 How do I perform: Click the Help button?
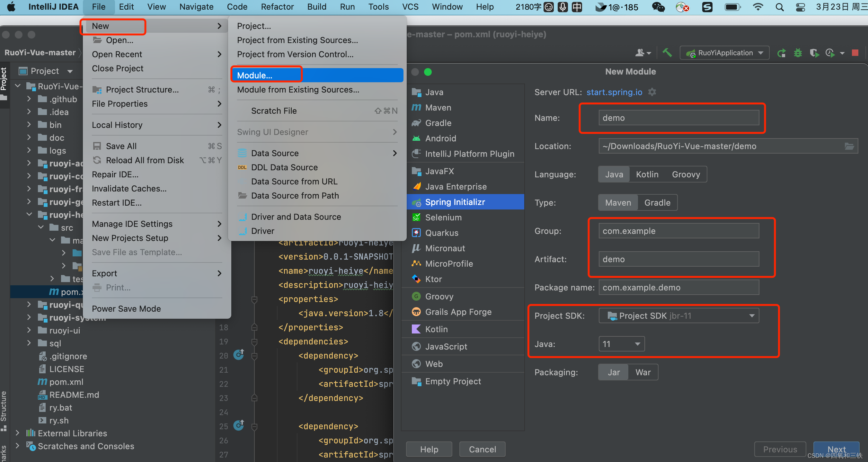429,449
